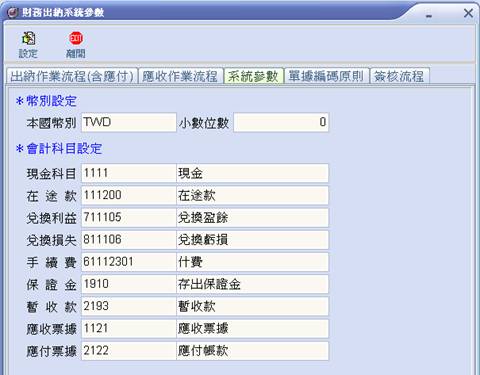The width and height of the screenshot is (480, 375).
Task: Click the 小數位數 field showing 0
Action: point(281,122)
